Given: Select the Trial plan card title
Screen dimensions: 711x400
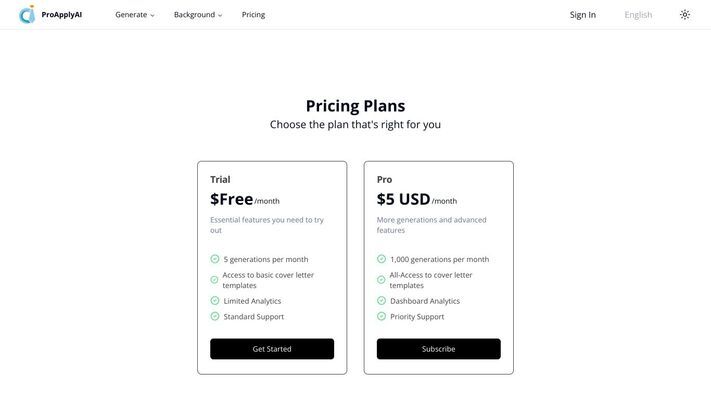Looking at the screenshot, I should point(220,180).
